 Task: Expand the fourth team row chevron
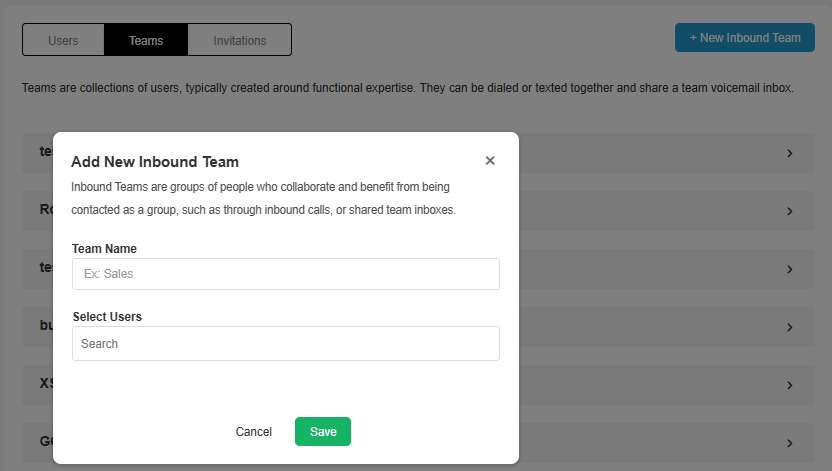click(x=789, y=327)
